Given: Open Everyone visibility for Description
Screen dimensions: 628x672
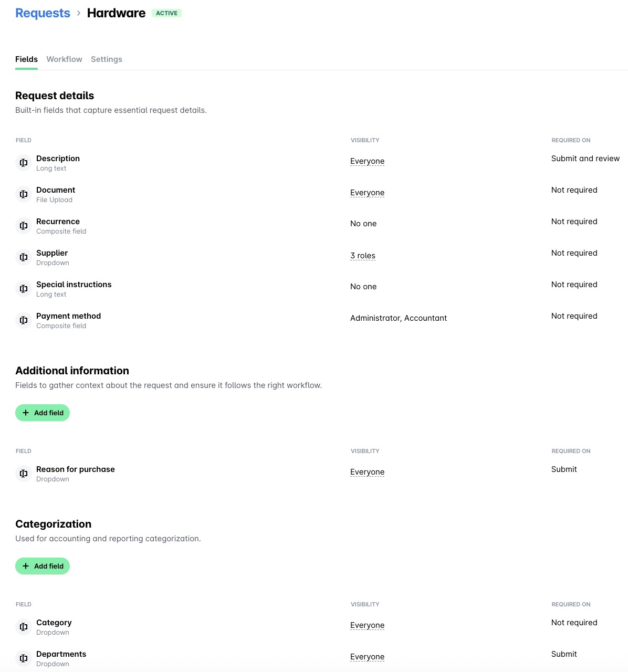Looking at the screenshot, I should pyautogui.click(x=367, y=161).
